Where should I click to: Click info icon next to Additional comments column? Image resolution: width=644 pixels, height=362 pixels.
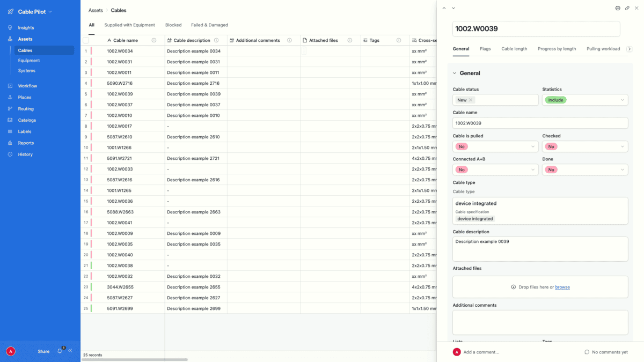(289, 40)
